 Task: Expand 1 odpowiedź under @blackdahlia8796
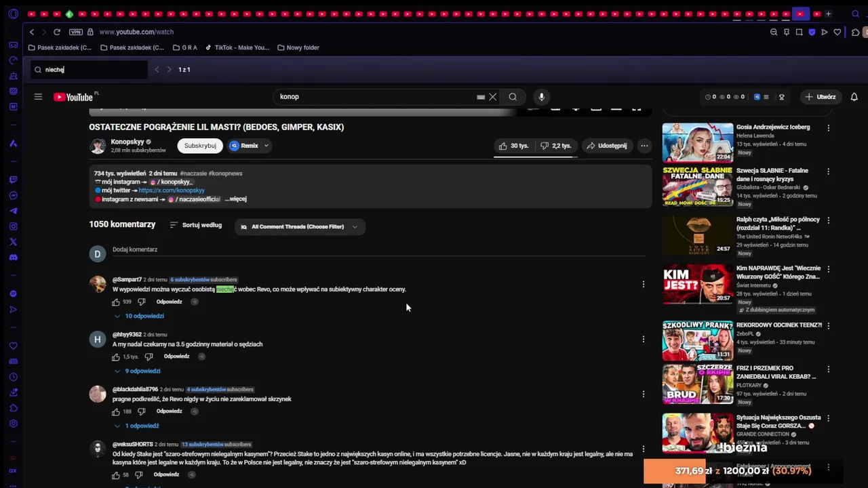(x=136, y=426)
